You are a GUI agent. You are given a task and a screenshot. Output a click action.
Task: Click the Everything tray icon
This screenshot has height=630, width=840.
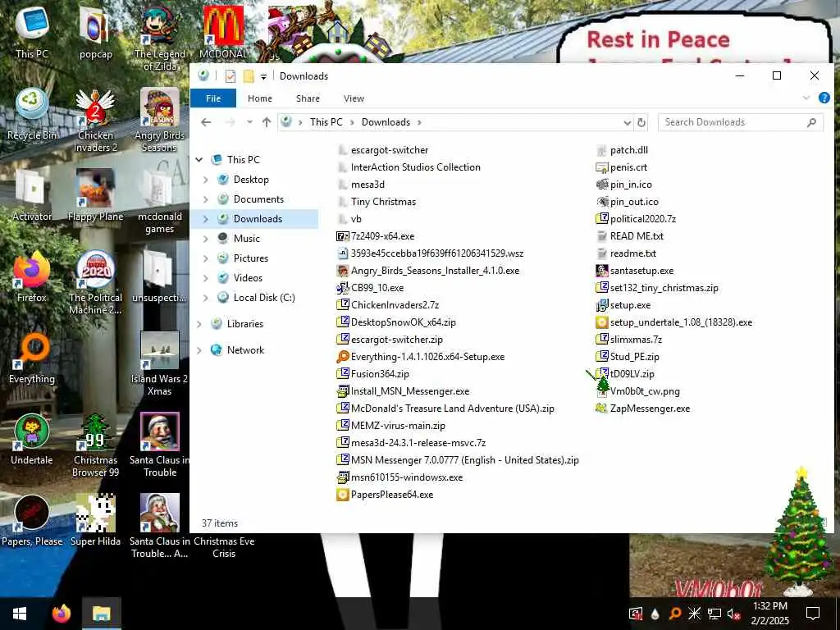click(675, 614)
